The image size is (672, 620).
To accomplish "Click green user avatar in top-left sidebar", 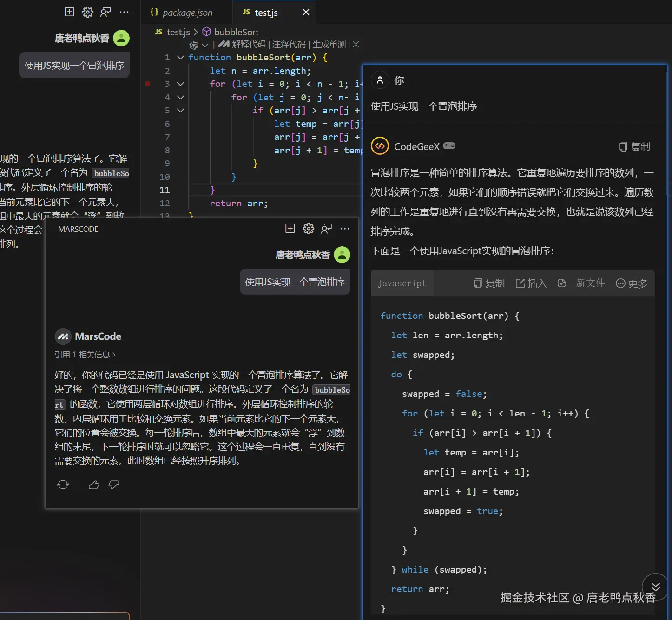I will click(121, 38).
